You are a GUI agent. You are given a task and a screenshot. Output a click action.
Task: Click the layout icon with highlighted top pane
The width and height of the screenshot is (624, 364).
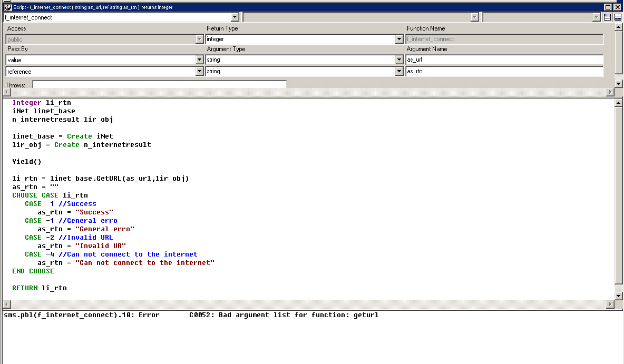tap(607, 17)
